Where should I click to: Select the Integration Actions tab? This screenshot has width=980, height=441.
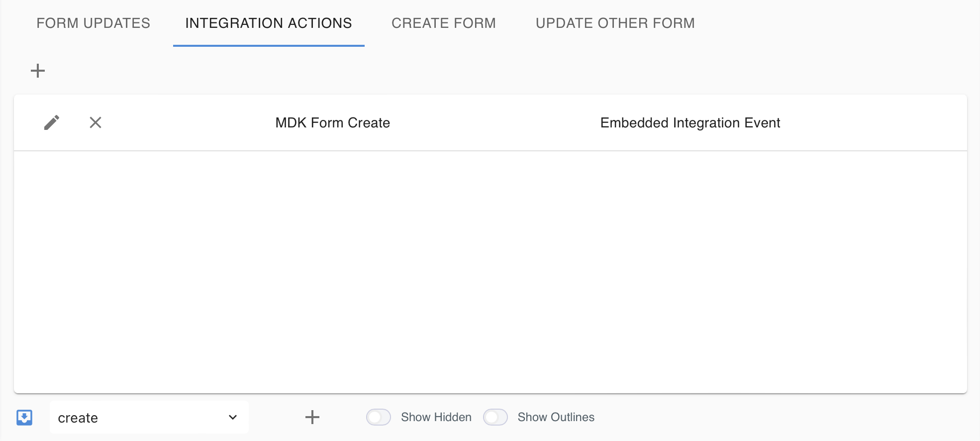click(269, 23)
